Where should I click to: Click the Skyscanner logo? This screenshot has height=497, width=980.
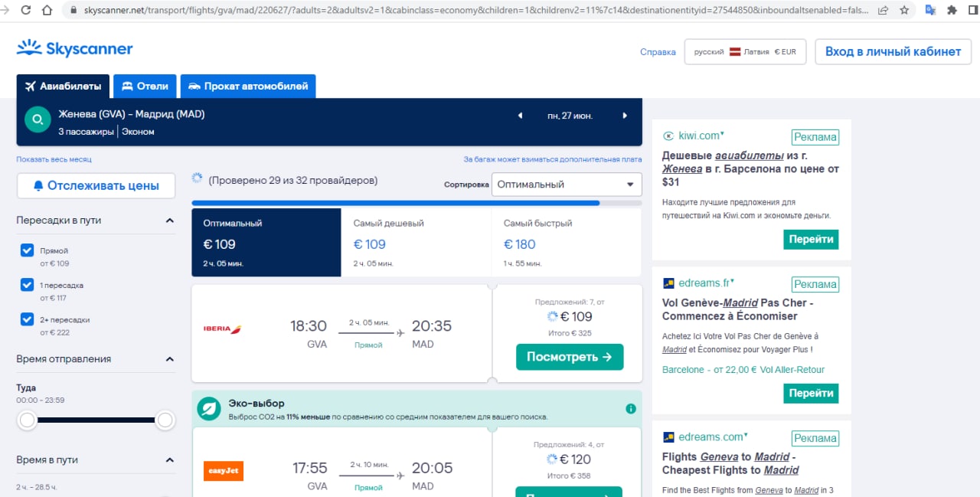pos(74,50)
